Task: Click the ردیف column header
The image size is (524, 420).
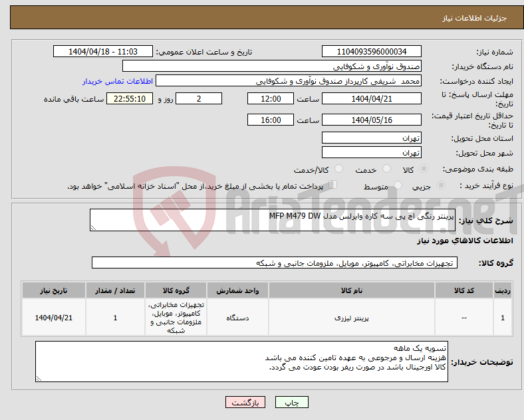Action: pyautogui.click(x=503, y=290)
